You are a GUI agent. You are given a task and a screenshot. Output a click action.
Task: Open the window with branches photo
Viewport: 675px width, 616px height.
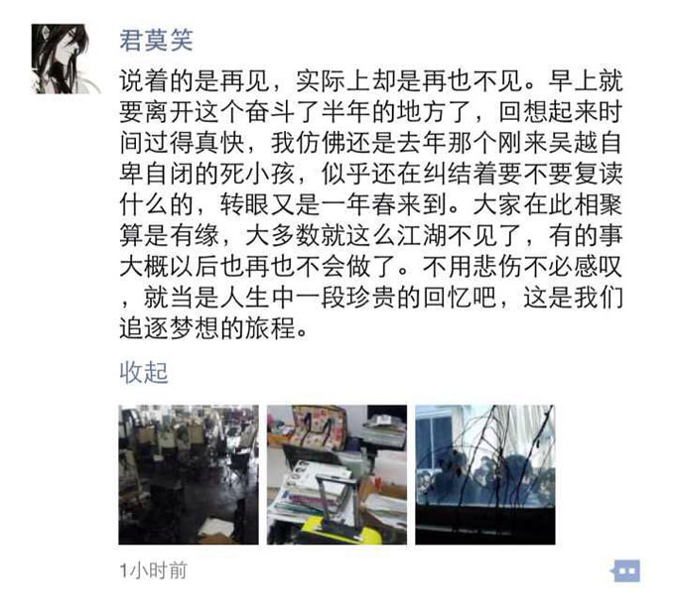485,474
